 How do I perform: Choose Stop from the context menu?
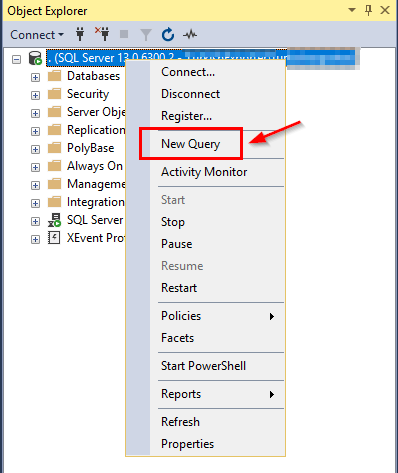pos(205,222)
